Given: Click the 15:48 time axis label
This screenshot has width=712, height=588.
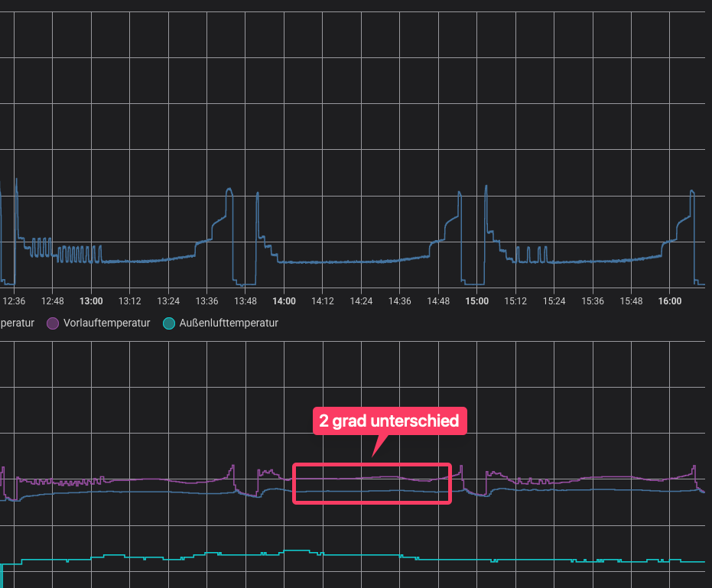Looking at the screenshot, I should [632, 301].
